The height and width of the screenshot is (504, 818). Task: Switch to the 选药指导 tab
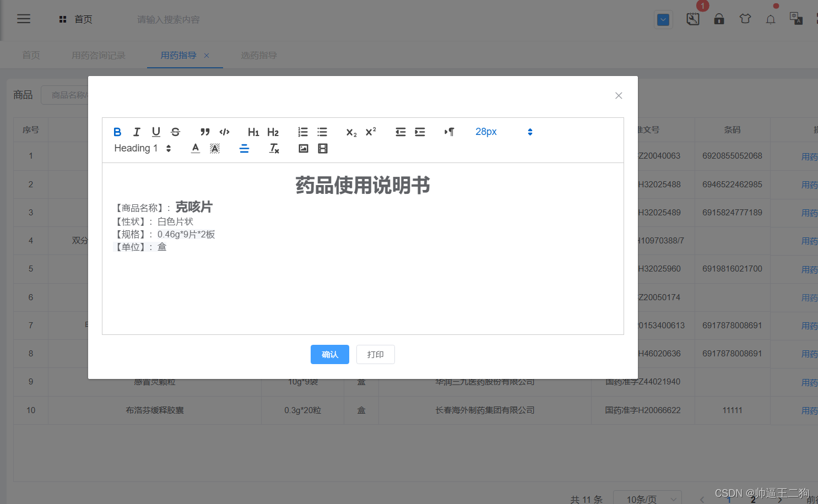click(259, 55)
